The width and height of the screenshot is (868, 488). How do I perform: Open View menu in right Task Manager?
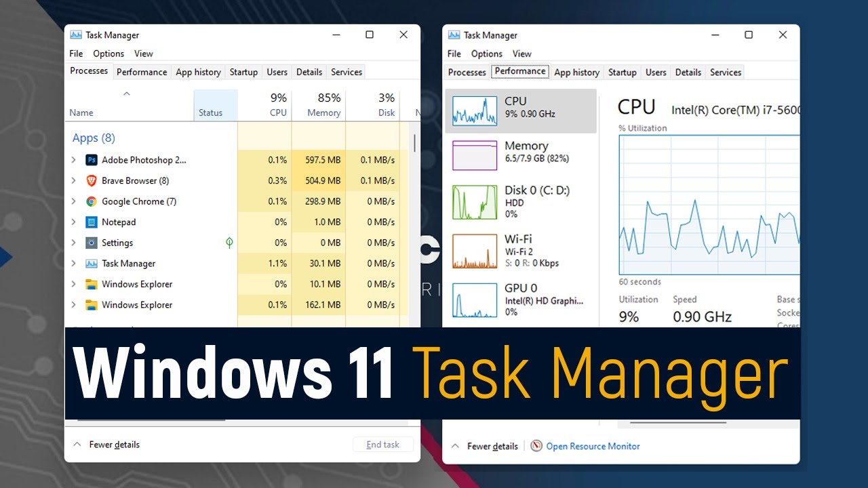522,54
